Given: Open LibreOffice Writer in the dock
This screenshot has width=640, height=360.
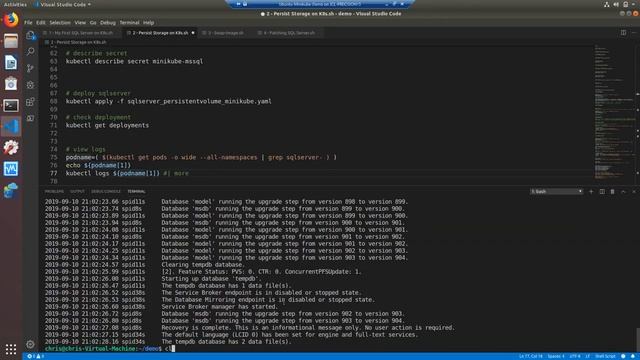Looking at the screenshot, I should [11, 62].
